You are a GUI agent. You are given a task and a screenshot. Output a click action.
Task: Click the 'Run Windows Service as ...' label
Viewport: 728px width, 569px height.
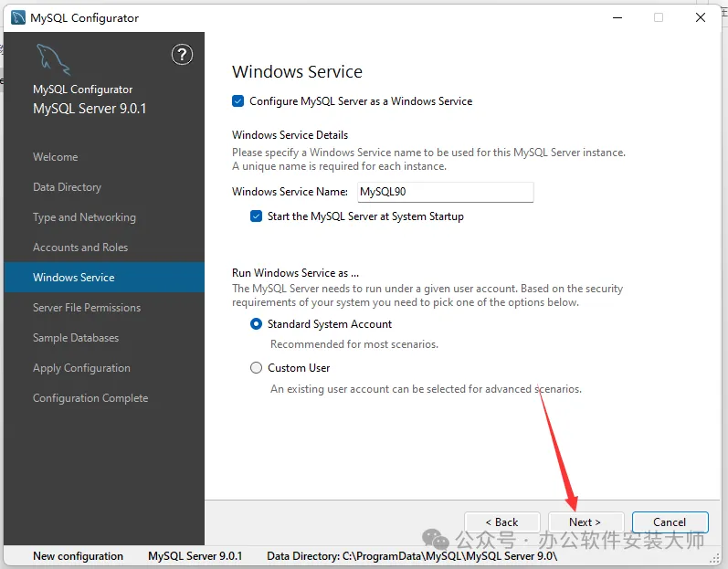click(x=295, y=273)
